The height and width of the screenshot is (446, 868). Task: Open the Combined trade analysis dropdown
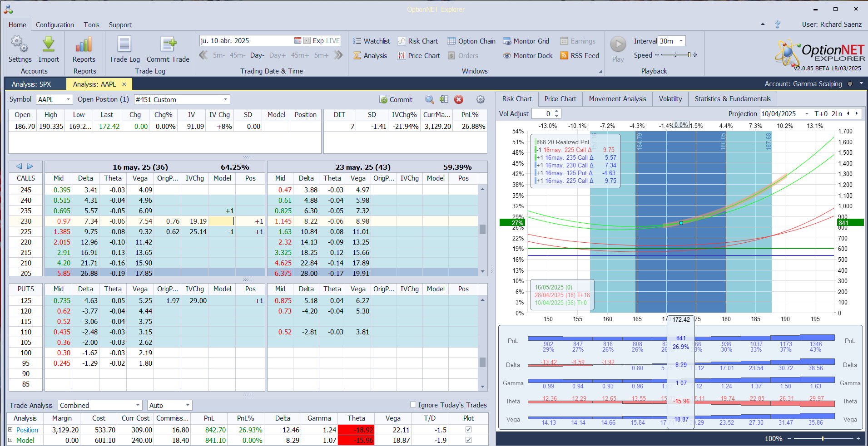coord(138,405)
